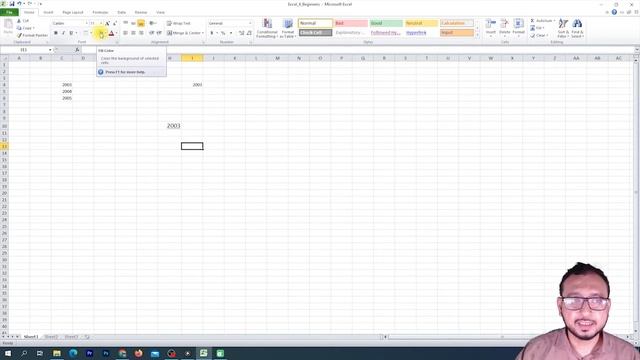This screenshot has height=360, width=640.
Task: Click the Decrease Indent icon
Action: click(x=151, y=33)
